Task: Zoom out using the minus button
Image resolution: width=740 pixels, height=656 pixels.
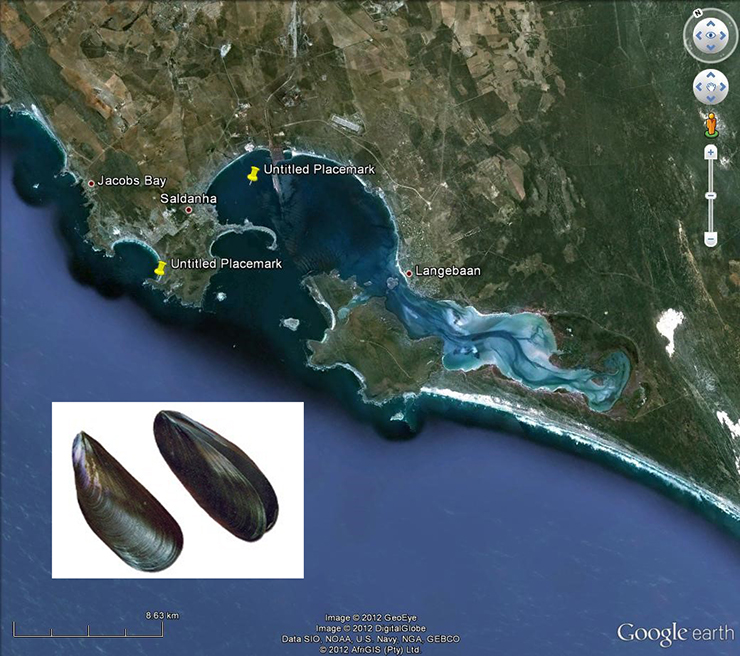Action: tap(711, 239)
